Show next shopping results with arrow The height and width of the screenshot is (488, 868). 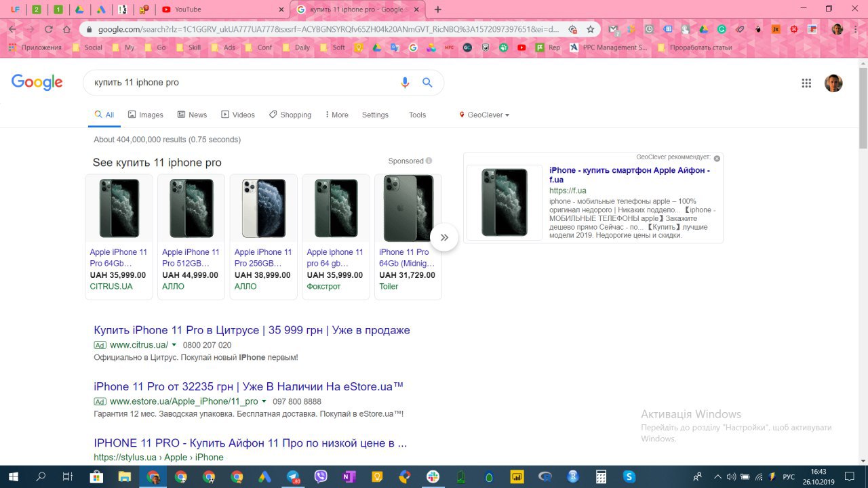pyautogui.click(x=444, y=237)
